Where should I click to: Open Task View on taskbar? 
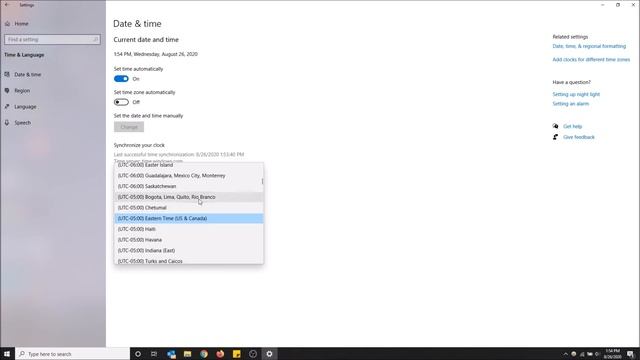pyautogui.click(x=154, y=354)
